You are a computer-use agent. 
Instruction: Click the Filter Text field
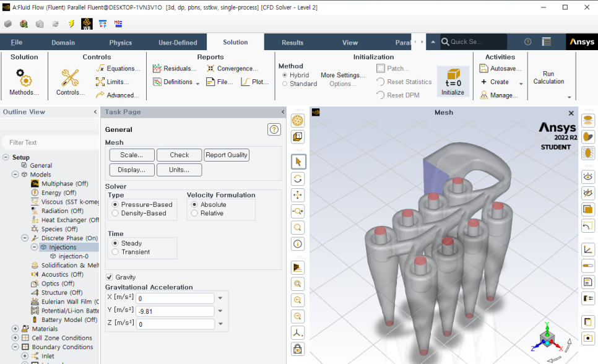coord(50,142)
